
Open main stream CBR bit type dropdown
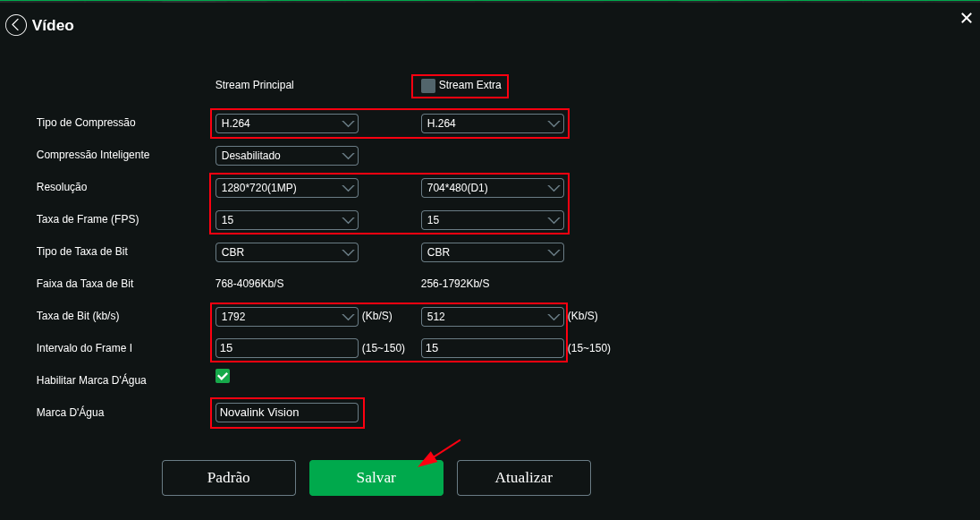(x=286, y=252)
